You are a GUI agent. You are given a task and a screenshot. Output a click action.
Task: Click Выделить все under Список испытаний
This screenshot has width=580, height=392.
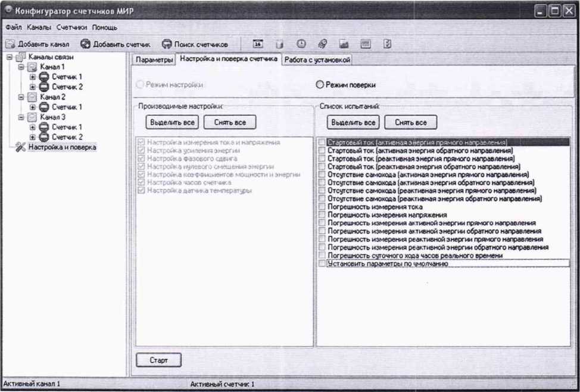coord(353,122)
